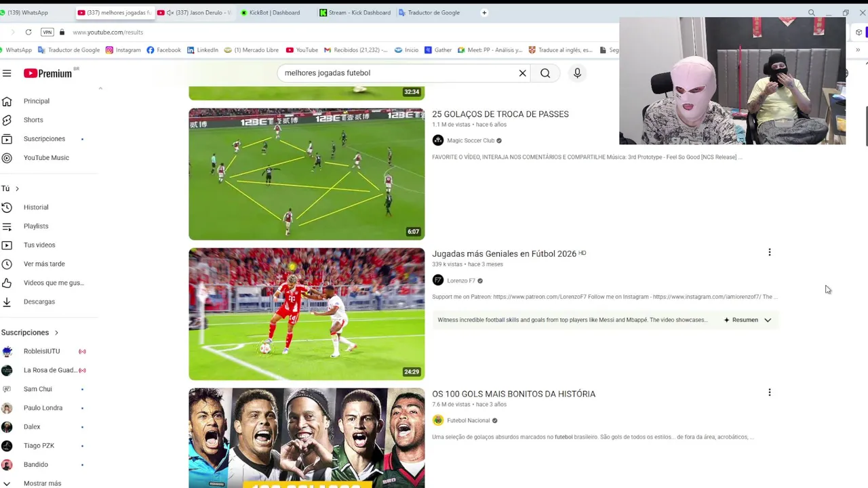
Task: Open the Facebook bookmark
Action: [x=164, y=49]
